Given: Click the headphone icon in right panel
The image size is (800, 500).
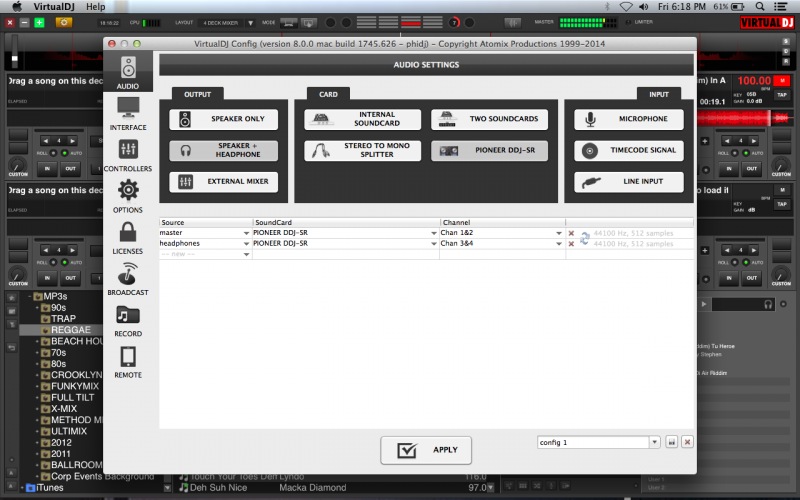Looking at the screenshot, I should [x=768, y=305].
